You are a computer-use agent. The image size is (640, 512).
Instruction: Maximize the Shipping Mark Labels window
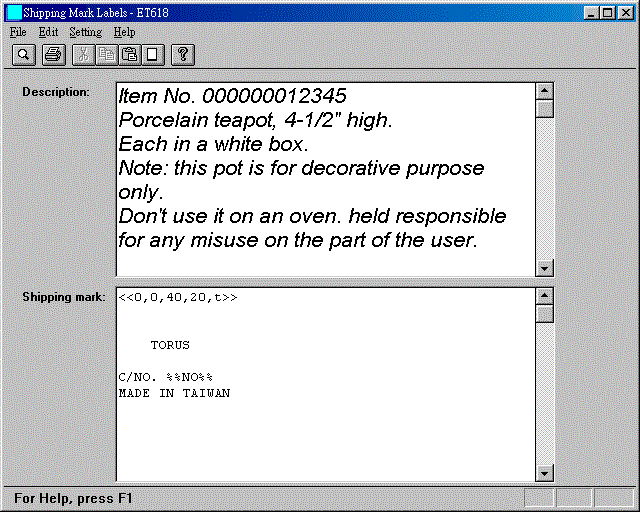point(608,13)
